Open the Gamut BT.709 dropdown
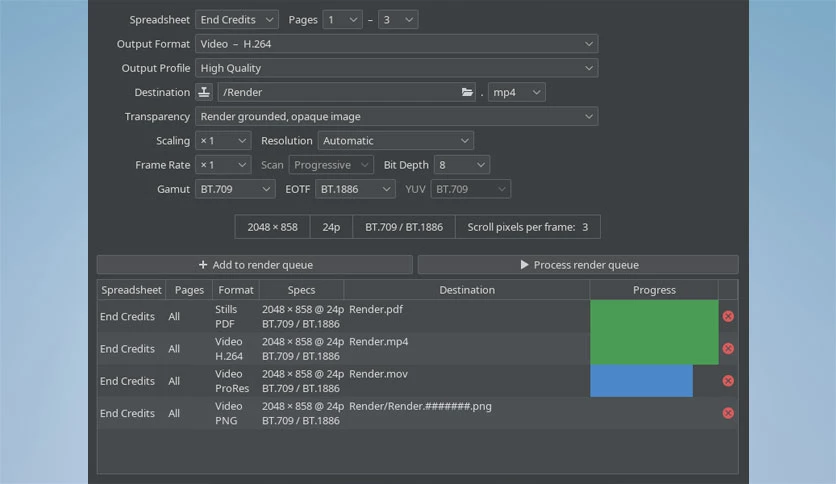The width and height of the screenshot is (836, 484). tap(235, 189)
